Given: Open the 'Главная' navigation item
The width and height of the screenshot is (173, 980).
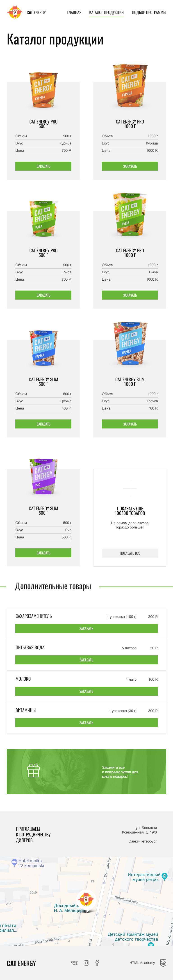Looking at the screenshot, I should 74,13.
